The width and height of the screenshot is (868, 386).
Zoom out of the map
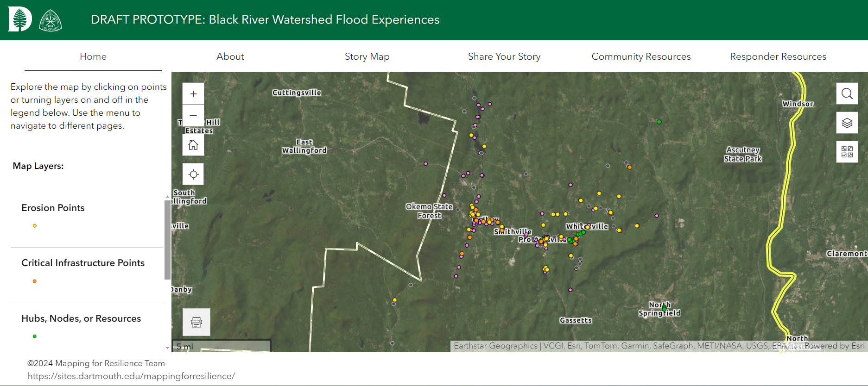[x=193, y=116]
